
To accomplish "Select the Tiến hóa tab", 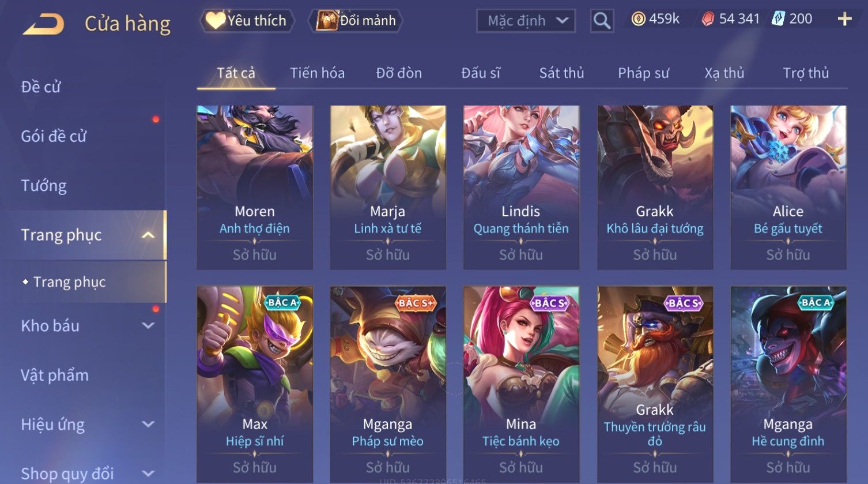I will [x=317, y=73].
